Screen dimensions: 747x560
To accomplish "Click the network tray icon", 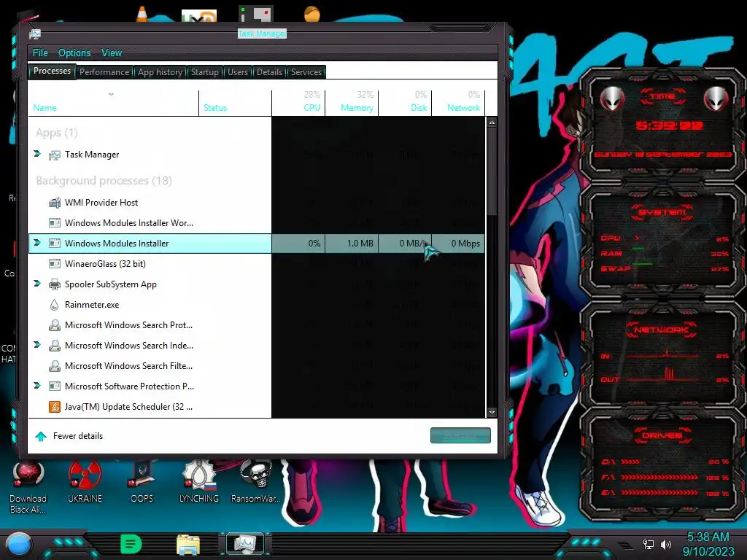I will click(649, 544).
